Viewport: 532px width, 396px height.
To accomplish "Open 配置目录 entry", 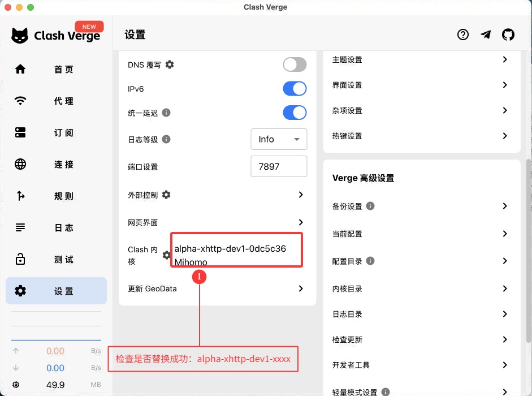I will tap(422, 261).
